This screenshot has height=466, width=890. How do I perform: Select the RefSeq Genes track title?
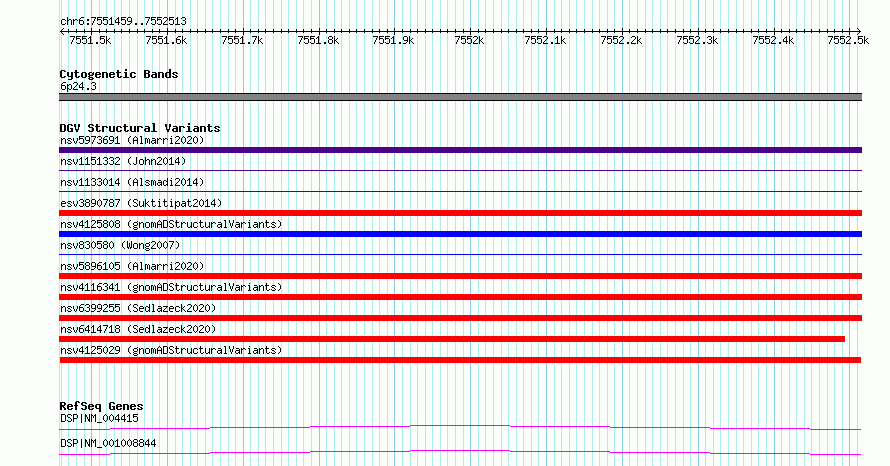coord(101,406)
